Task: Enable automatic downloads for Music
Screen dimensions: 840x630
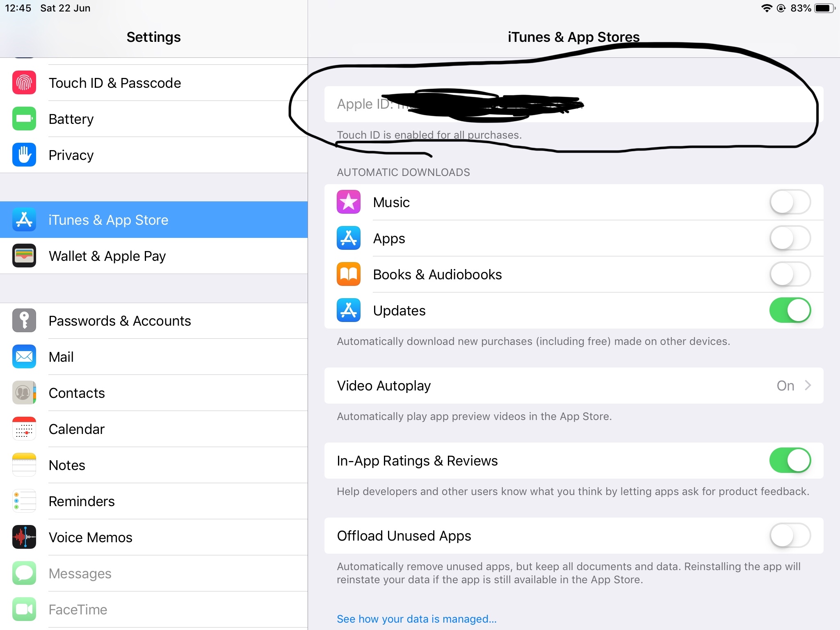Action: (x=790, y=202)
